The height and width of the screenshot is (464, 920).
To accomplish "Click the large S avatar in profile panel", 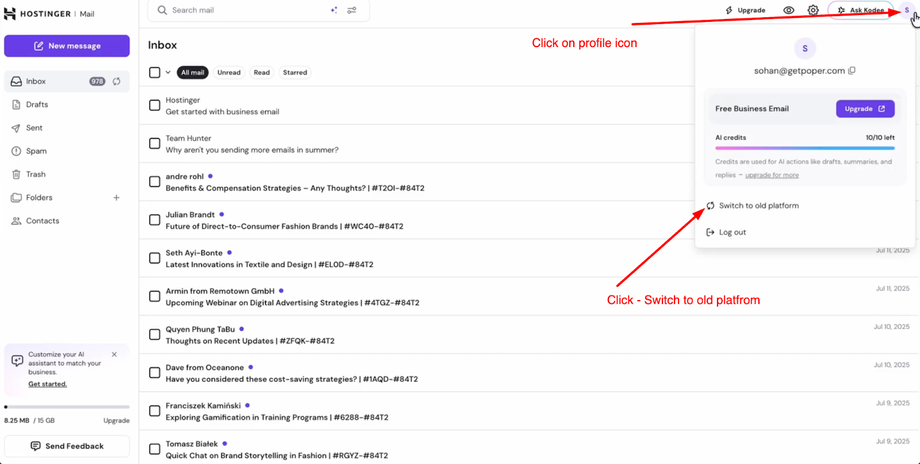I will pos(804,48).
